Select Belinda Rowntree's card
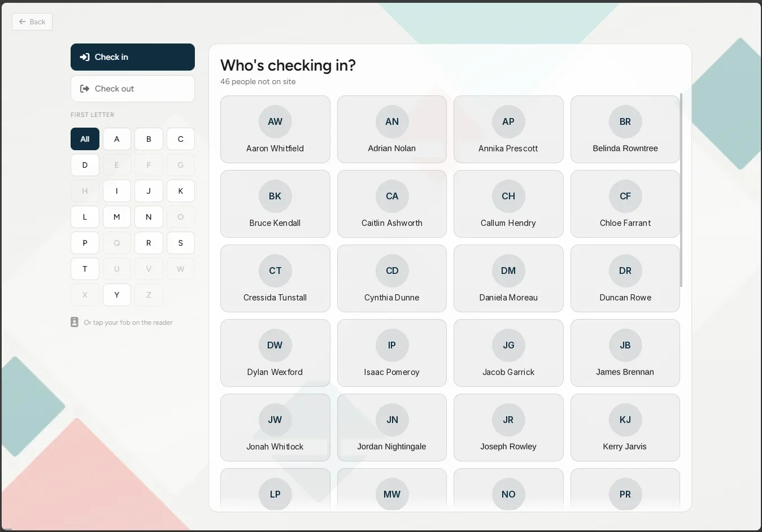The image size is (762, 532). point(625,129)
